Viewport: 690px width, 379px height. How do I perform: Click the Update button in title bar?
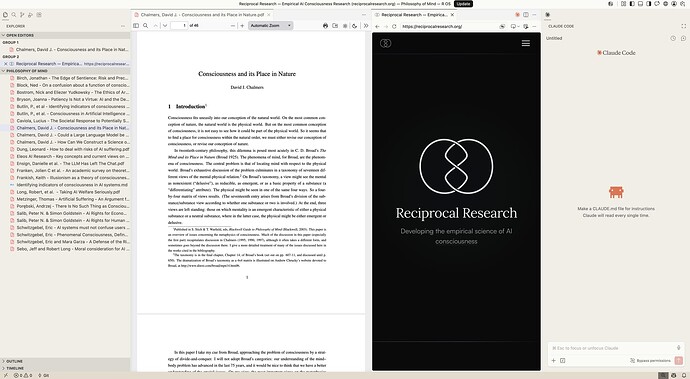[x=463, y=4]
